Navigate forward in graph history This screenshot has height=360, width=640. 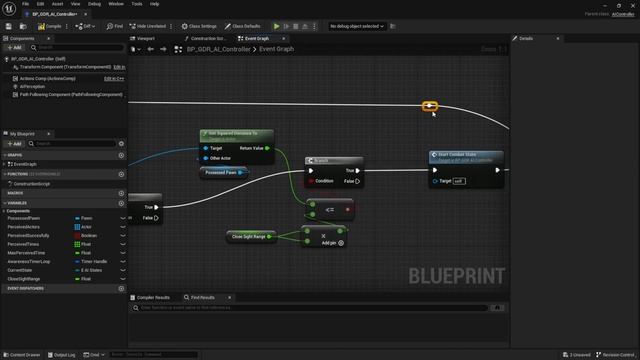click(x=163, y=49)
